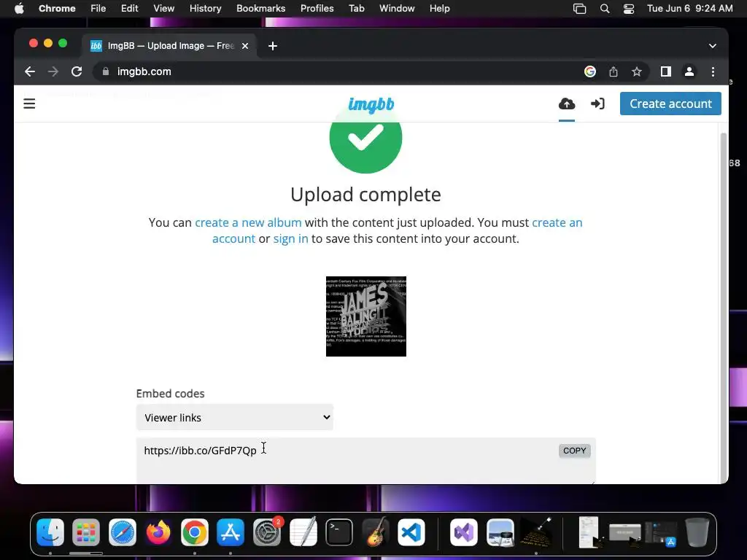747x560 pixels.
Task: Click the sign-in arrow icon
Action: 597,104
